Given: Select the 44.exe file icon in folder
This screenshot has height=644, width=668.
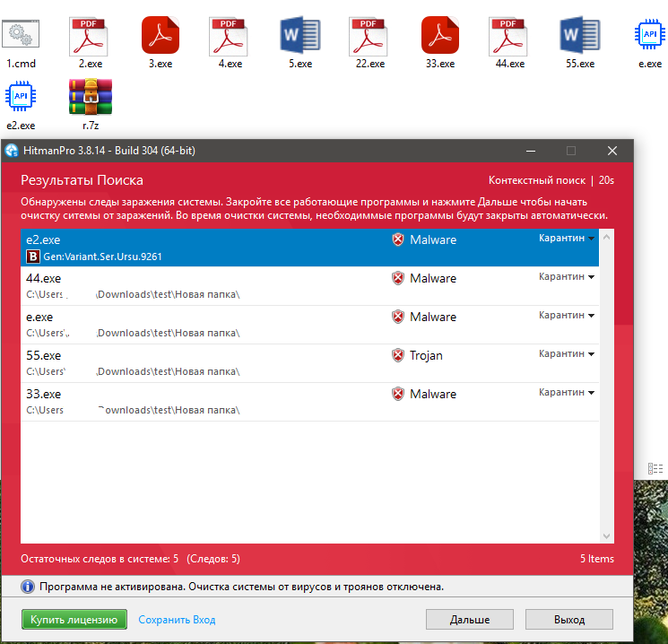Looking at the screenshot, I should (x=508, y=37).
